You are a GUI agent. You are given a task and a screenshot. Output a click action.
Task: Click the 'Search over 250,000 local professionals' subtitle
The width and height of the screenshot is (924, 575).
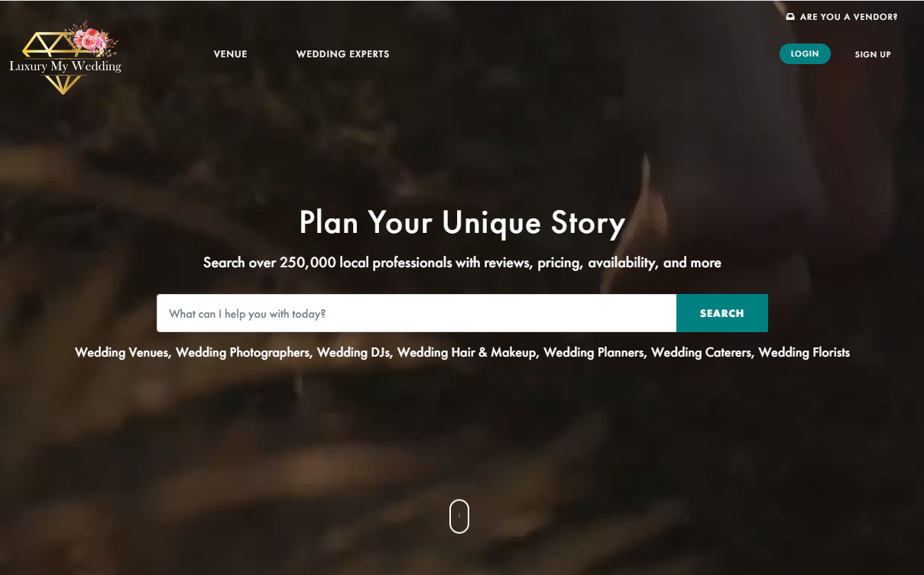pos(462,263)
